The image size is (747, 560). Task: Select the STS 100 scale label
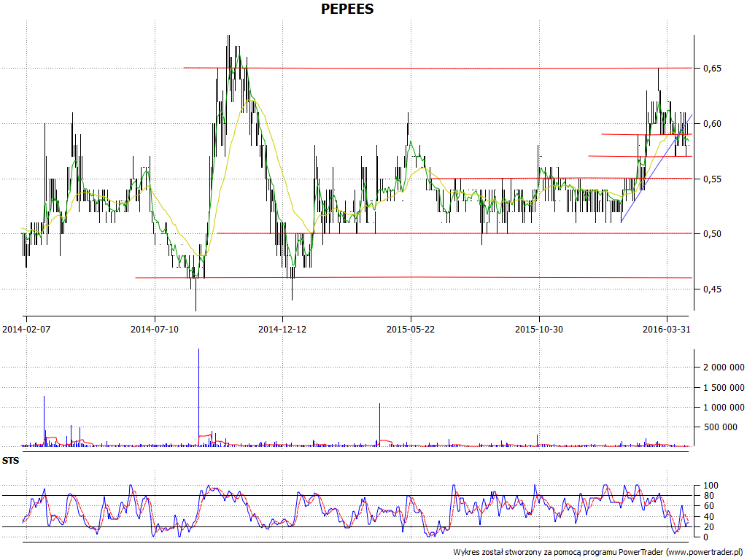click(711, 486)
